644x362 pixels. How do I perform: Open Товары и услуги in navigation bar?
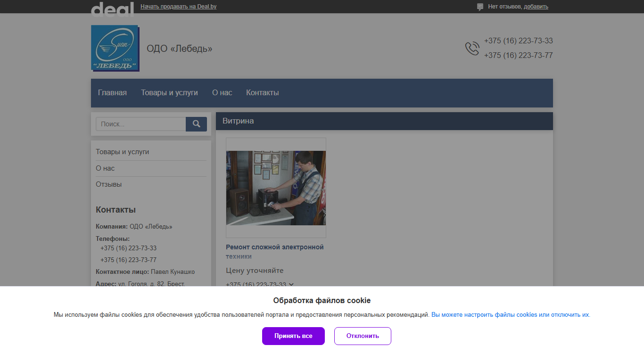point(169,93)
